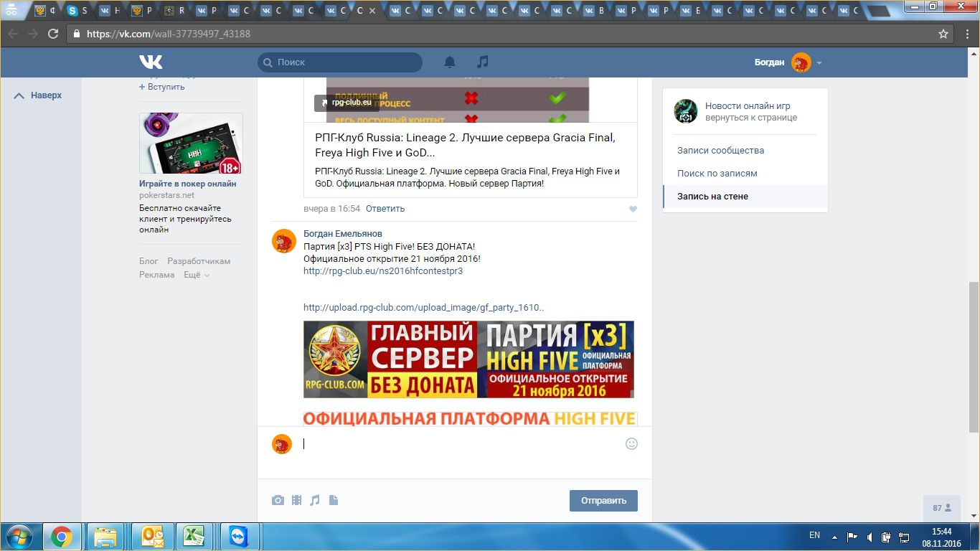980x551 pixels.
Task: Click the rpg-club.eu source badge on preview
Action: click(347, 103)
